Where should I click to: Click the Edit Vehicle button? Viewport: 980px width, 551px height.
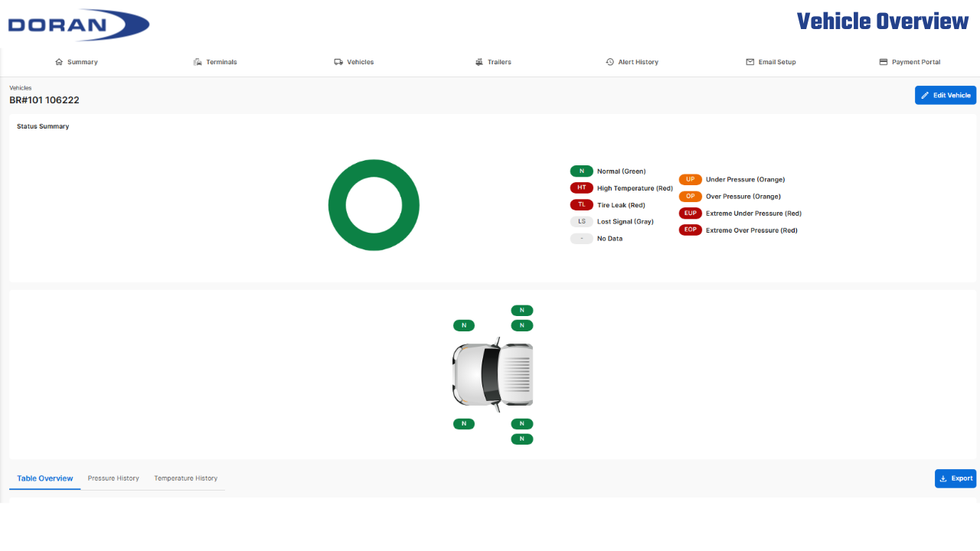tap(946, 96)
